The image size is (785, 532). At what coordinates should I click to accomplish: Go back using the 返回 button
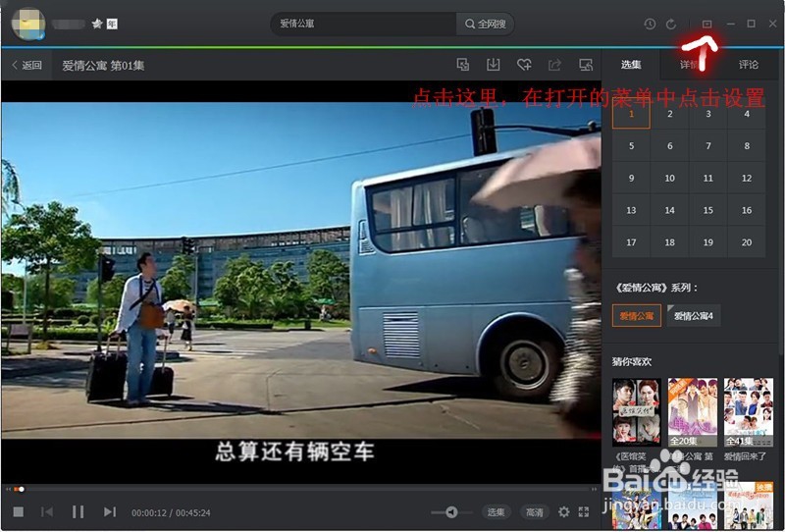(27, 65)
